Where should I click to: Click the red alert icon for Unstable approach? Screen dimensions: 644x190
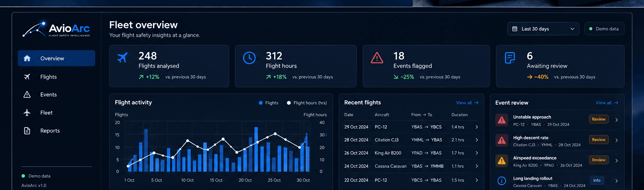[x=501, y=120]
